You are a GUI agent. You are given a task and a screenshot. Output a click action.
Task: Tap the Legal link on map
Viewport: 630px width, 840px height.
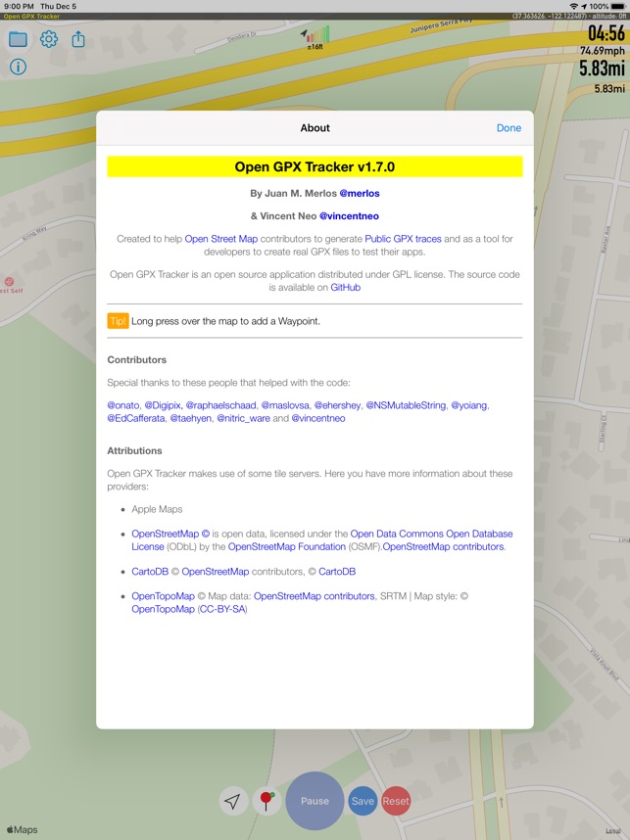[613, 831]
